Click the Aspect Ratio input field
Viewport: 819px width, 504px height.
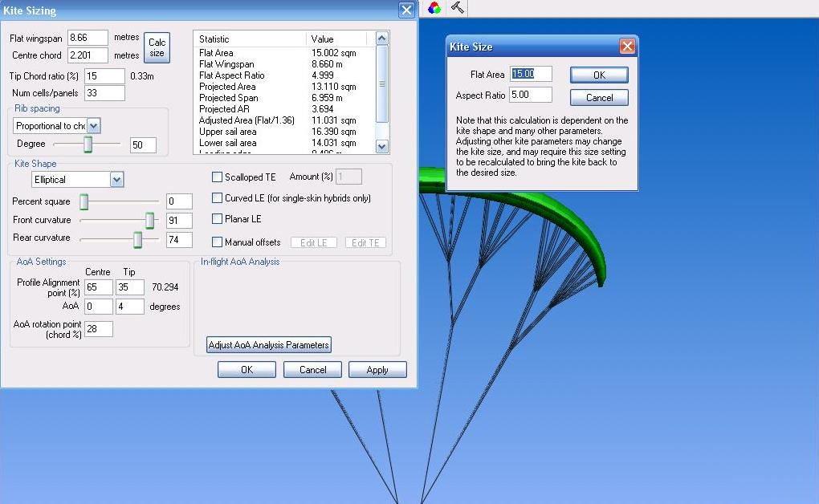(x=531, y=96)
